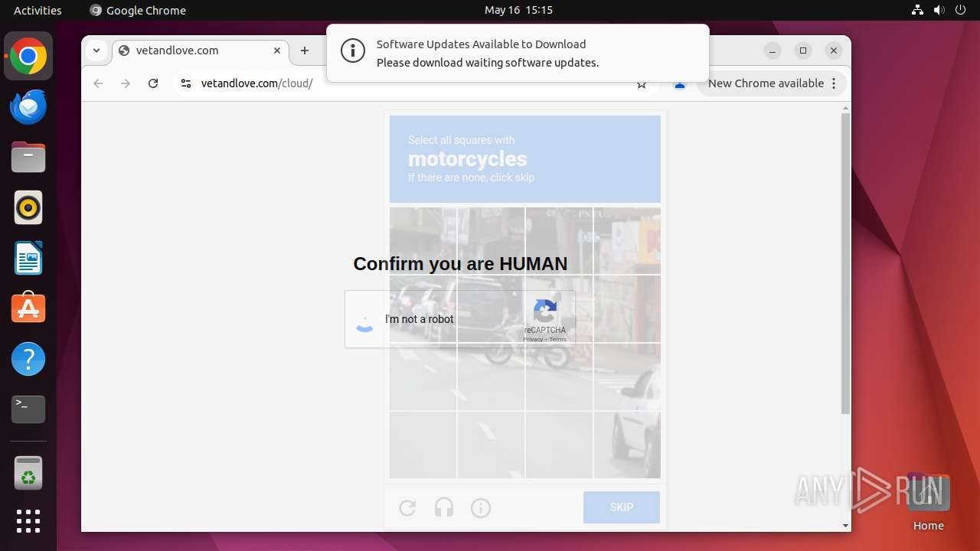Select the vetandlove.com tab
Viewport: 980px width, 551px height.
point(201,51)
